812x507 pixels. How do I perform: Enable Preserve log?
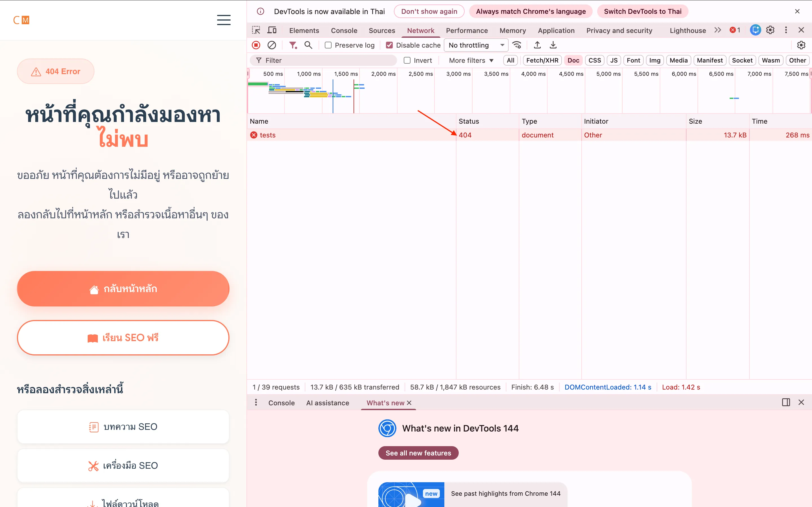click(x=328, y=45)
